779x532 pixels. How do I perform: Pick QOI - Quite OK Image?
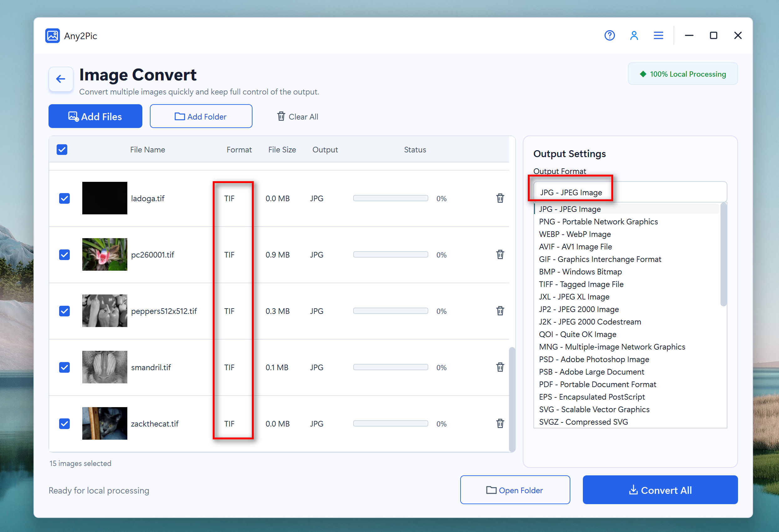(627, 334)
